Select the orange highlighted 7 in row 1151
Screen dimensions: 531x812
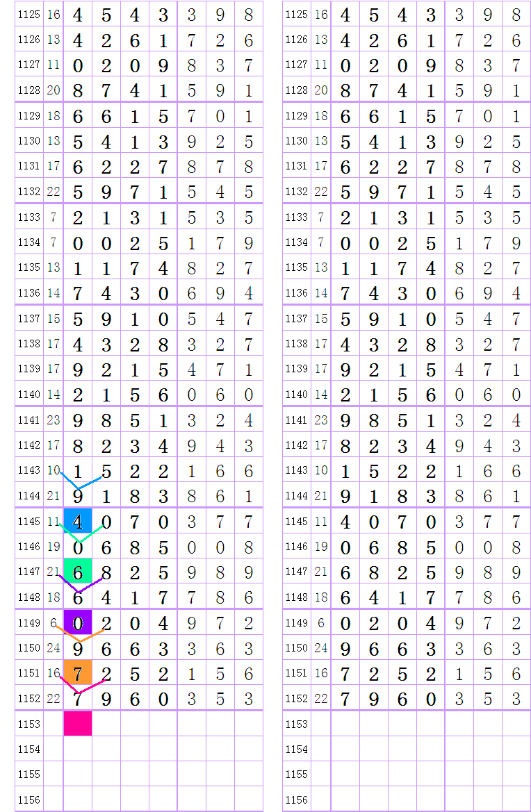pyautogui.click(x=77, y=673)
